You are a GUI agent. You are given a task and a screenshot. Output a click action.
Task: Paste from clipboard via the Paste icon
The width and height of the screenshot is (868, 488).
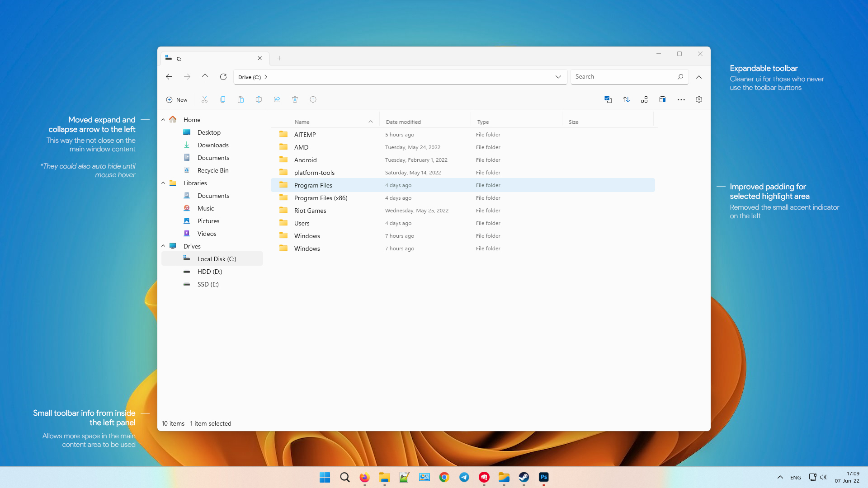pyautogui.click(x=241, y=99)
